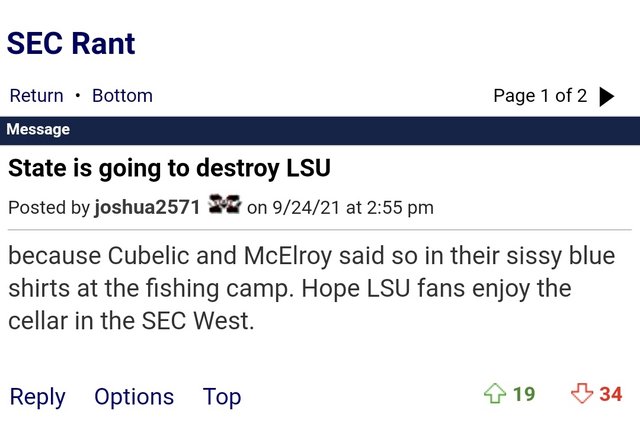Open joshua2571's user profile
The height and width of the screenshot is (430, 640).
point(147,207)
